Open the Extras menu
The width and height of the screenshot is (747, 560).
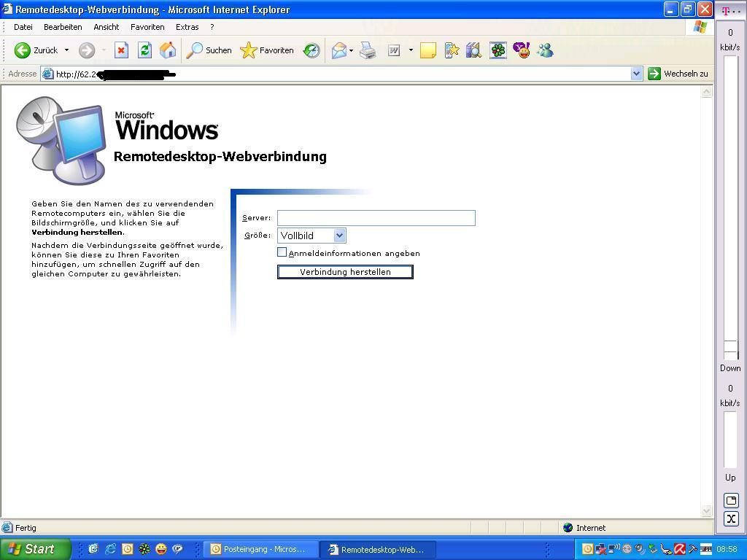pos(187,27)
